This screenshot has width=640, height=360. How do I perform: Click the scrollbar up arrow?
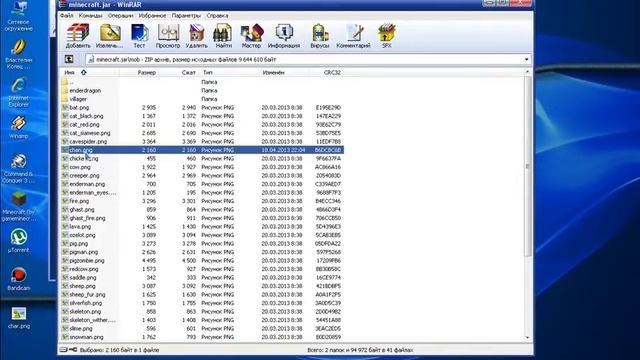(527, 72)
